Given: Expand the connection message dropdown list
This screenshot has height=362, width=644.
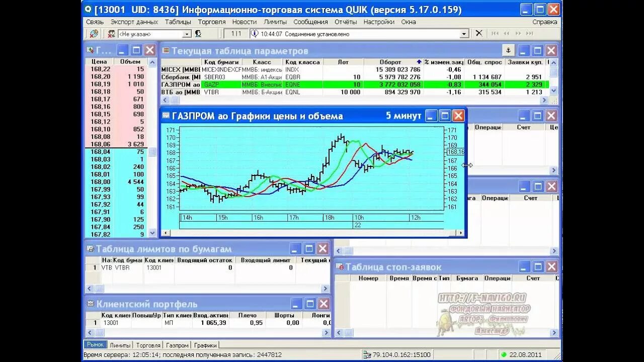Looking at the screenshot, I should click(464, 34).
